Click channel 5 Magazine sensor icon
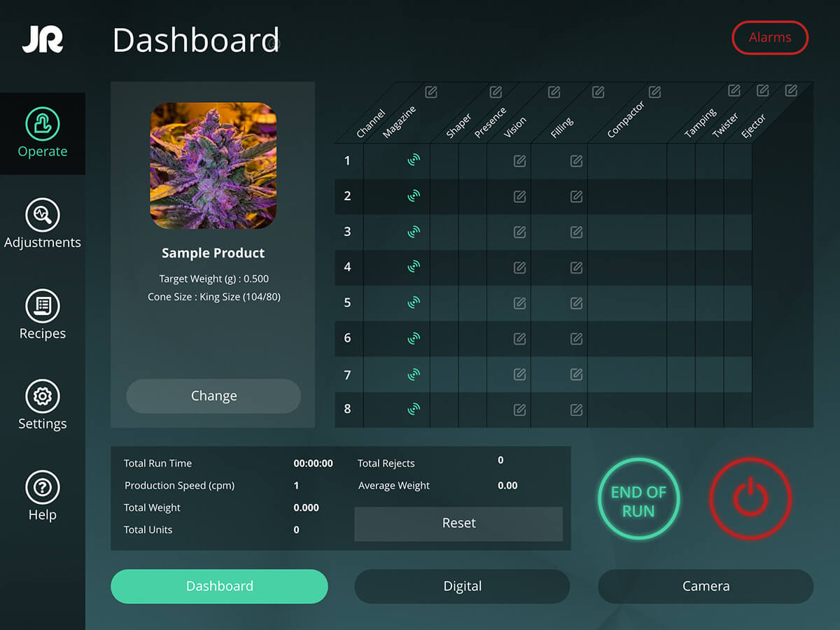 (x=414, y=302)
